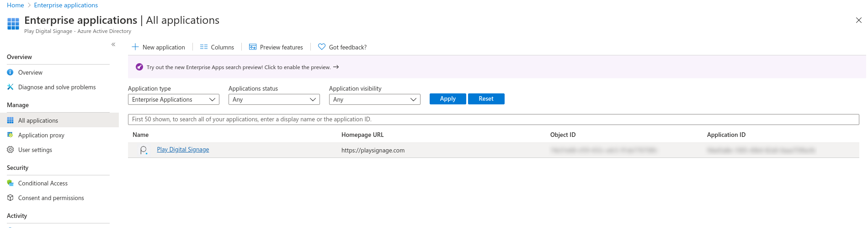Screen dimensions: 868x228
Task: Select the https://playsignage.com cell
Action: 373,150
